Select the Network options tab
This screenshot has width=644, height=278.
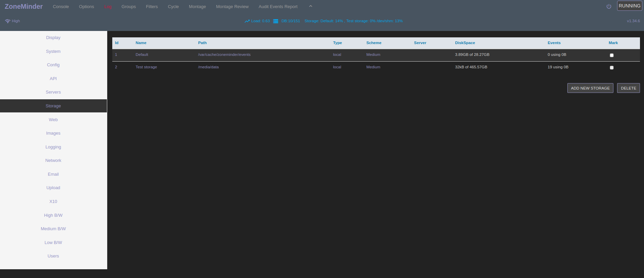click(53, 161)
